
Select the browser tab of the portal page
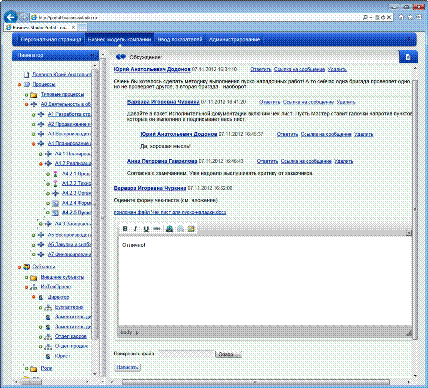[x=41, y=27]
